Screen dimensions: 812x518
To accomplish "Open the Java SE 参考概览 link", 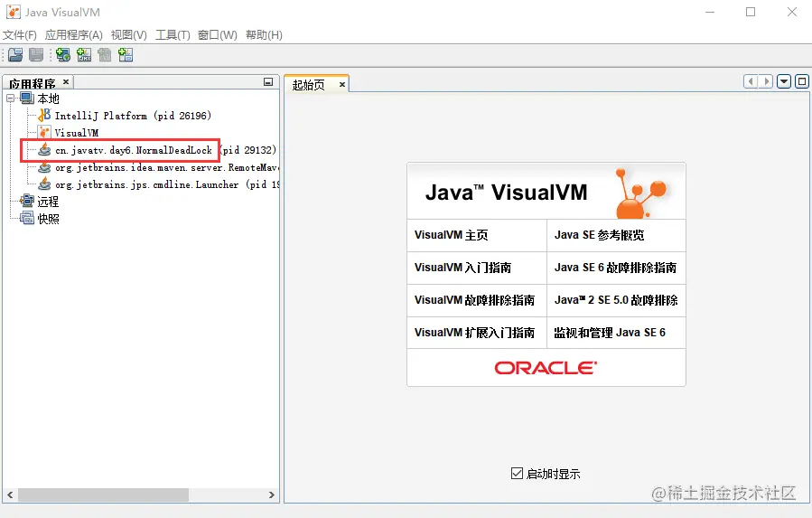I will pos(599,235).
